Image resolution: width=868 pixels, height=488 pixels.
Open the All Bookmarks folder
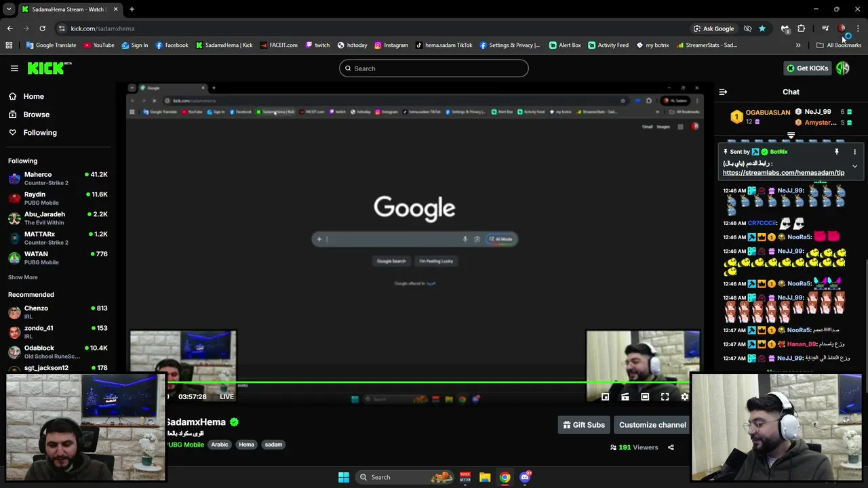tap(839, 45)
